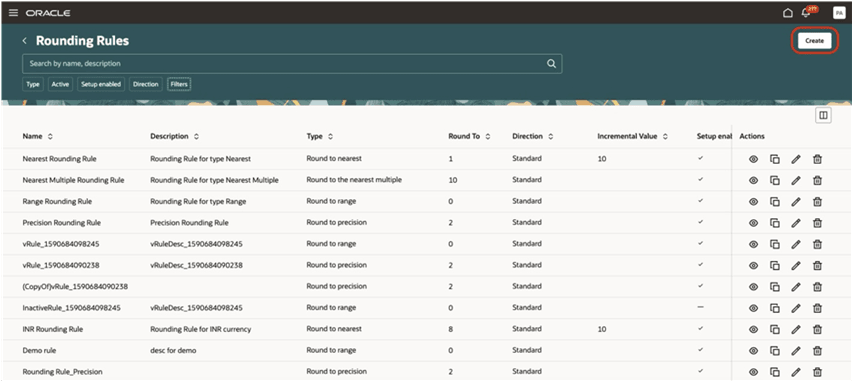
Task: View the Range Rounding Rule
Action: click(753, 202)
